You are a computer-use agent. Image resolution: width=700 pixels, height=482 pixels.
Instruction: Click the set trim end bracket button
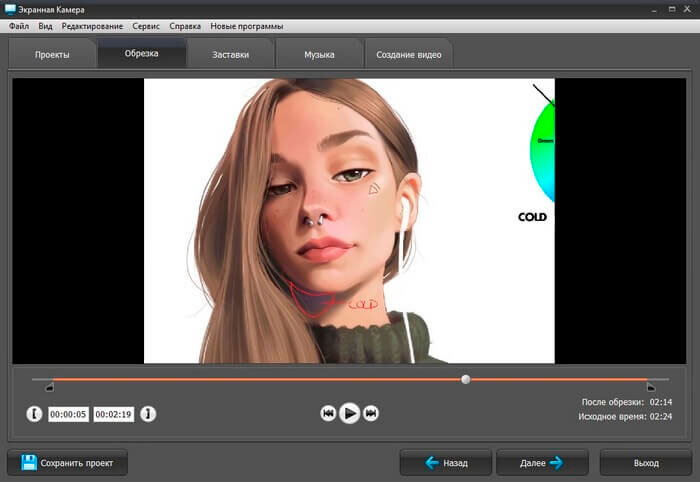coord(148,414)
